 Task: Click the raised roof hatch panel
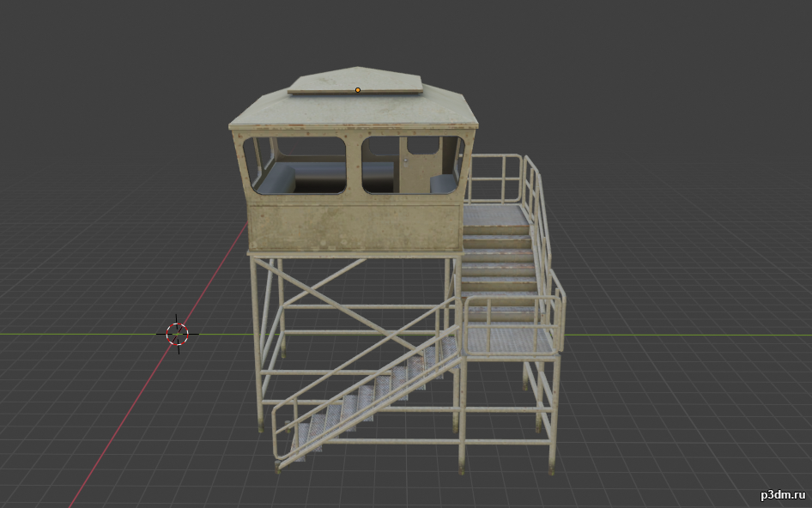coord(355,82)
